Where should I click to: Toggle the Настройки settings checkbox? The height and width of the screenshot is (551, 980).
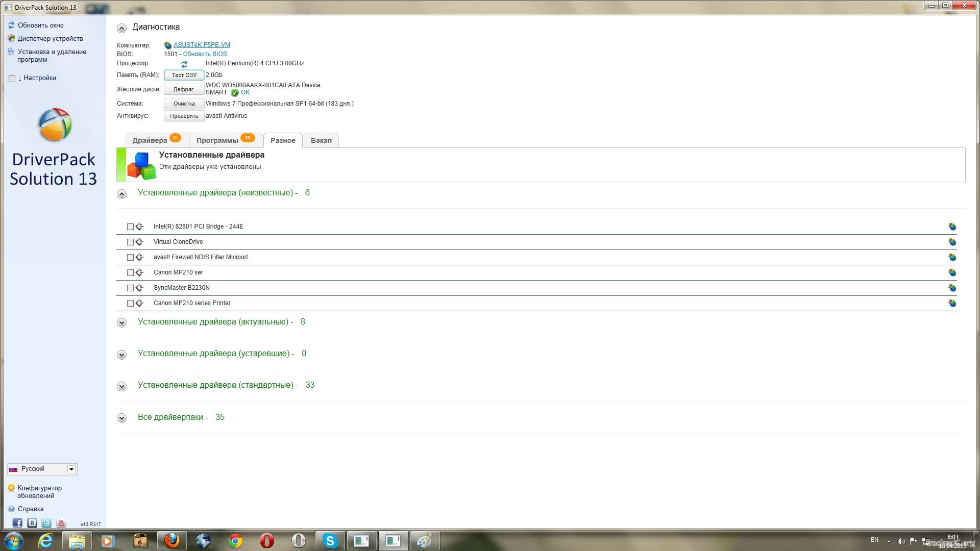pos(12,79)
